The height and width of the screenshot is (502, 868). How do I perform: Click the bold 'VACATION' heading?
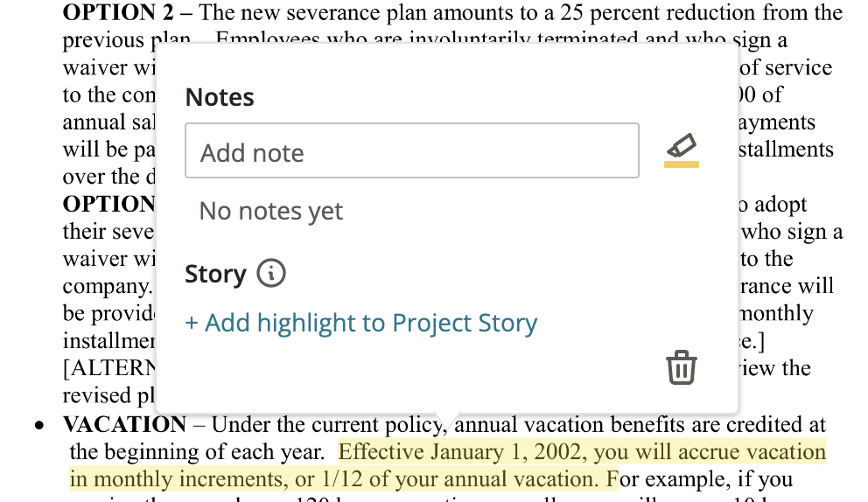(124, 424)
